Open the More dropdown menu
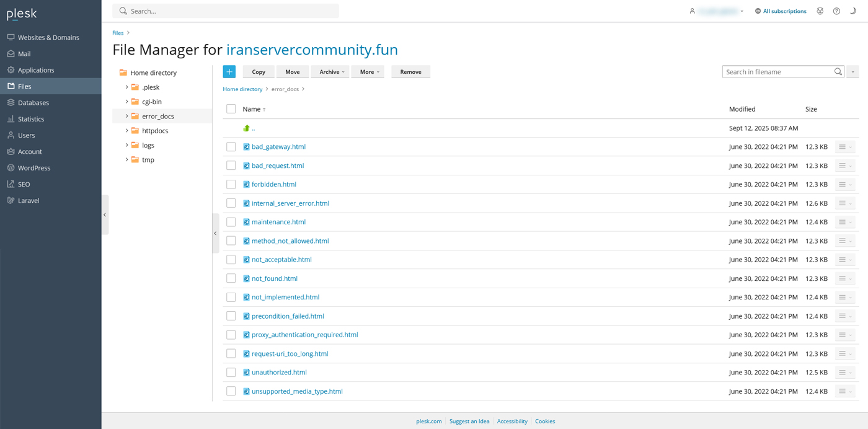This screenshot has width=868, height=429. point(368,72)
